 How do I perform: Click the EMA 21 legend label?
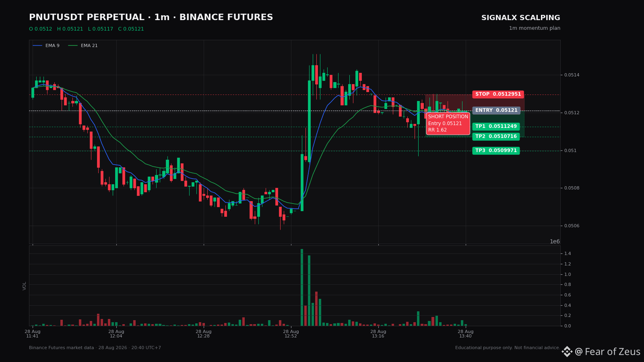point(89,46)
